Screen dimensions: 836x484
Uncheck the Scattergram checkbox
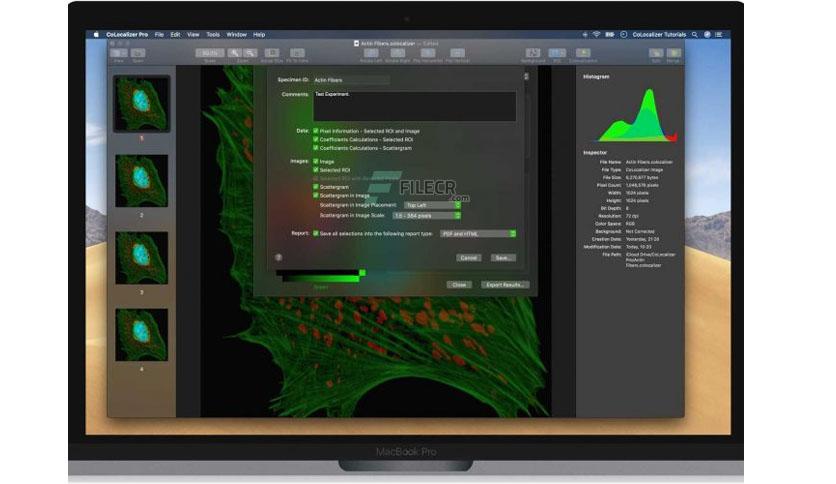(x=316, y=187)
